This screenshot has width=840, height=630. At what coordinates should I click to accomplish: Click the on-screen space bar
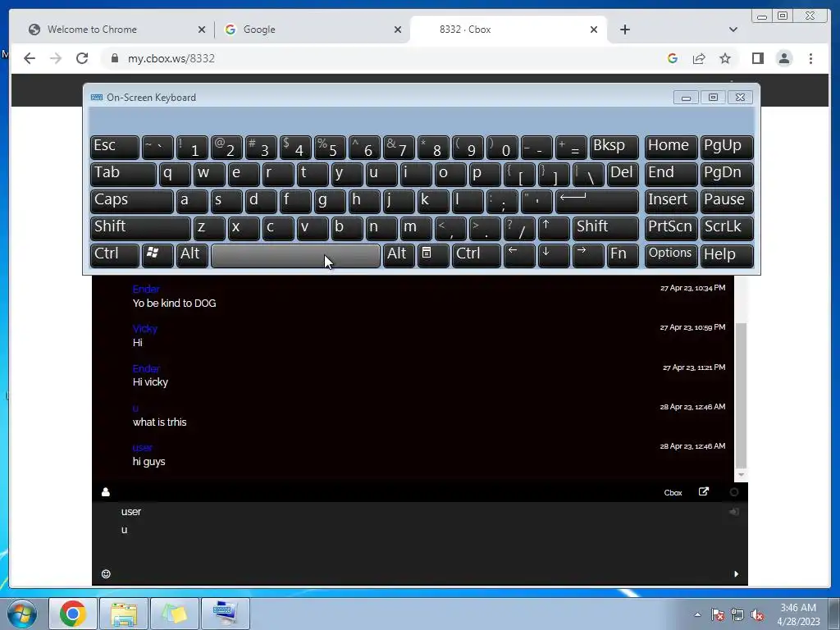point(295,255)
